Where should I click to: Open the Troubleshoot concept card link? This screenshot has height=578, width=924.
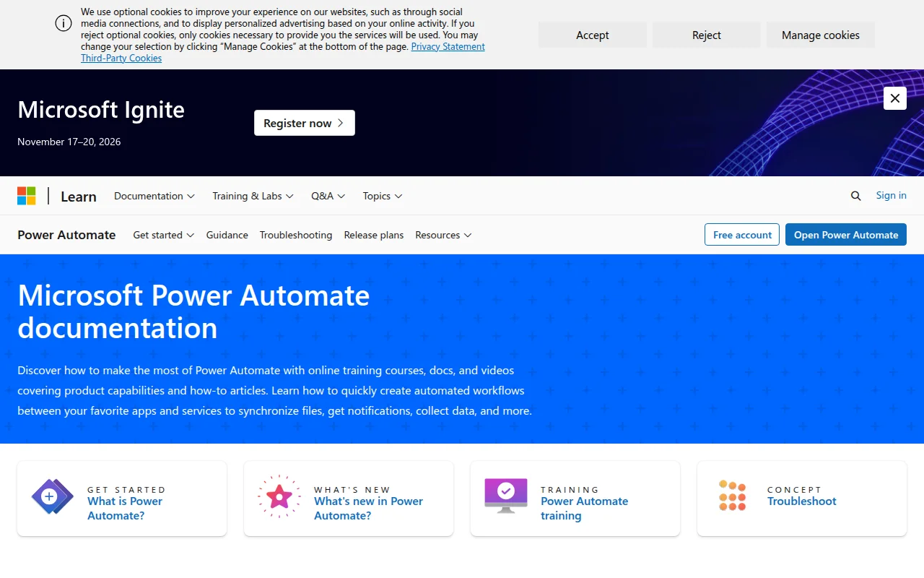pyautogui.click(x=802, y=501)
